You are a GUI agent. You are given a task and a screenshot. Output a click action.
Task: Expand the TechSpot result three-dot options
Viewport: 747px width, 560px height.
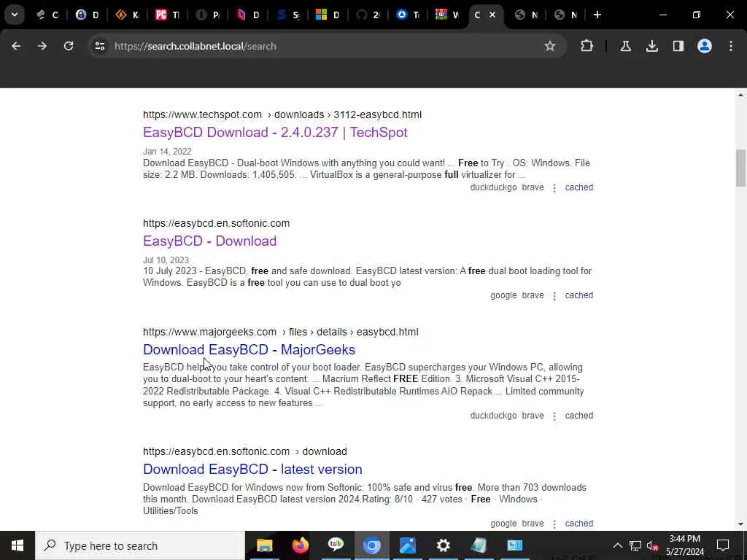[554, 188]
